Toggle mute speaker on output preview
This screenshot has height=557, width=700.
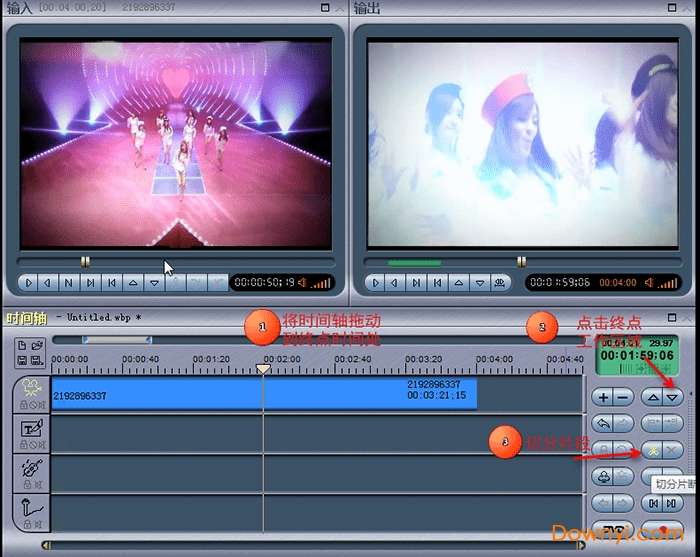(648, 283)
